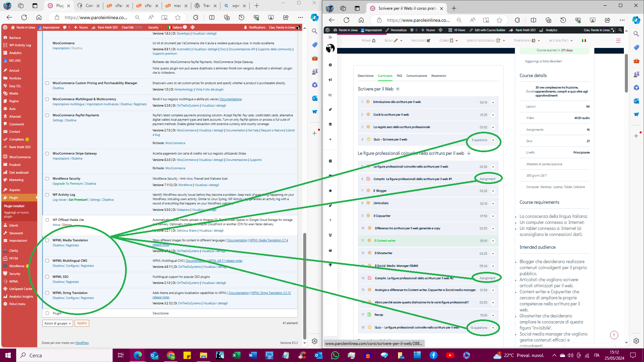644x362 pixels.
Task: Click the plugins page vertical scrollbar
Action: tap(305, 285)
